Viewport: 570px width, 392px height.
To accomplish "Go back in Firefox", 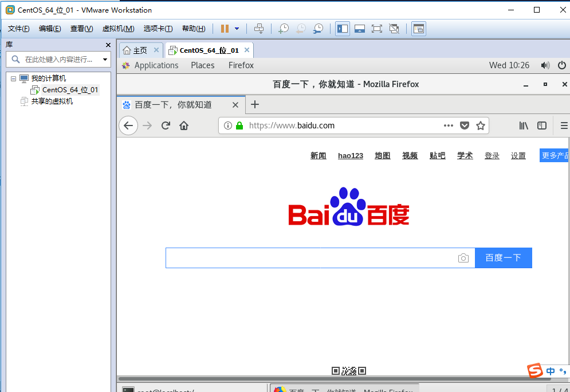I will (x=128, y=126).
